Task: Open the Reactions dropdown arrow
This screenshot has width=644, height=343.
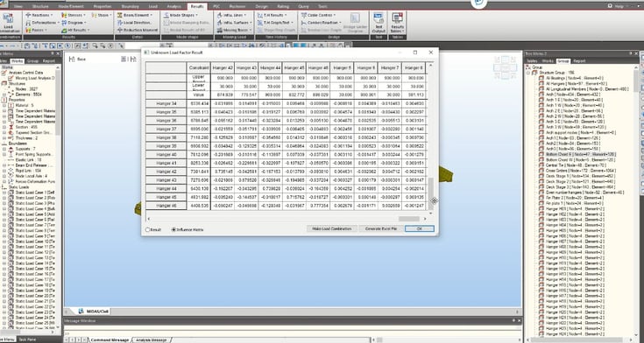Action: 53,15
